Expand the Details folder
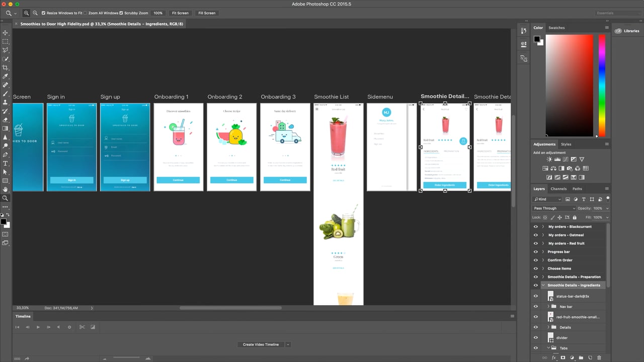The image size is (644, 362). [548, 327]
